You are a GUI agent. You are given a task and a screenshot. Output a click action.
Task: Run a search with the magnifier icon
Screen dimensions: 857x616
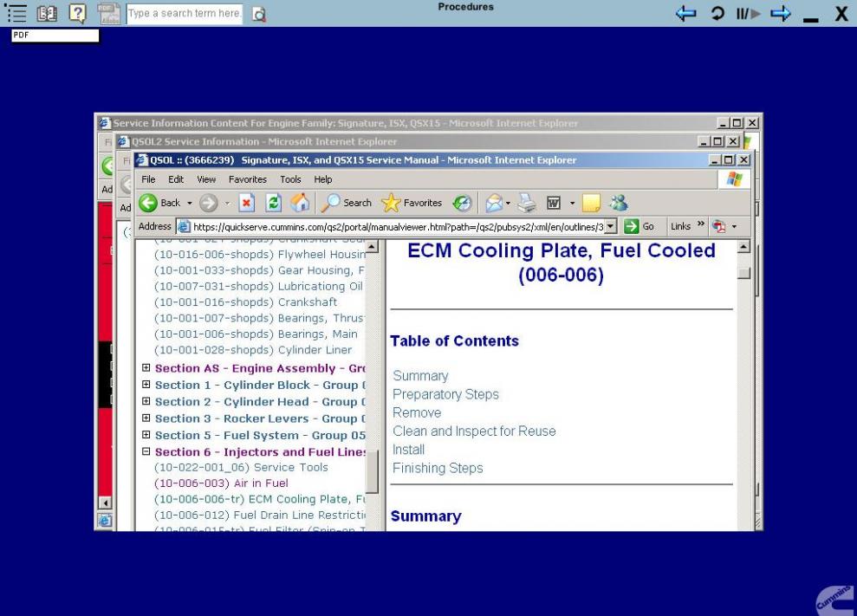tap(258, 14)
